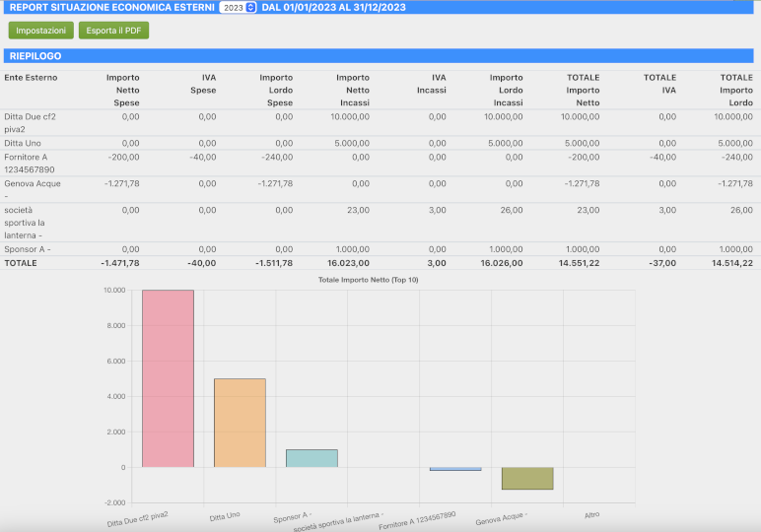
Task: Click the pink Ditta Due bar in chart
Action: [x=168, y=379]
